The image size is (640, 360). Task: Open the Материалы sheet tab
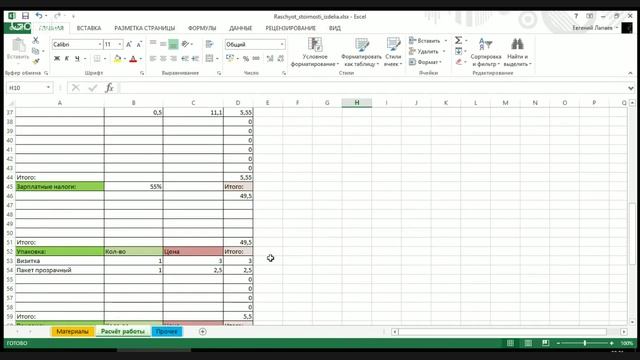point(72,331)
